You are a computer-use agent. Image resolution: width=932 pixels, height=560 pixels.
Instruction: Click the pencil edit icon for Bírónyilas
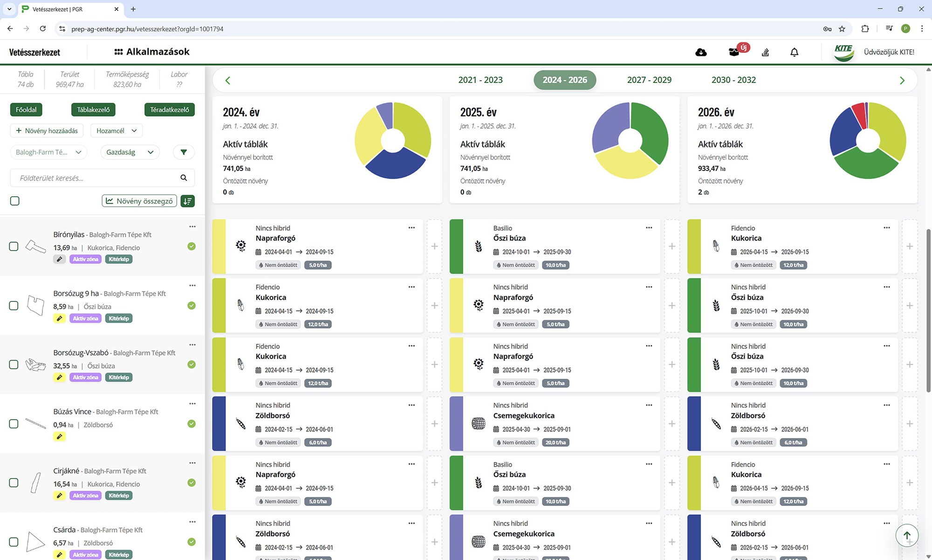[x=59, y=259]
